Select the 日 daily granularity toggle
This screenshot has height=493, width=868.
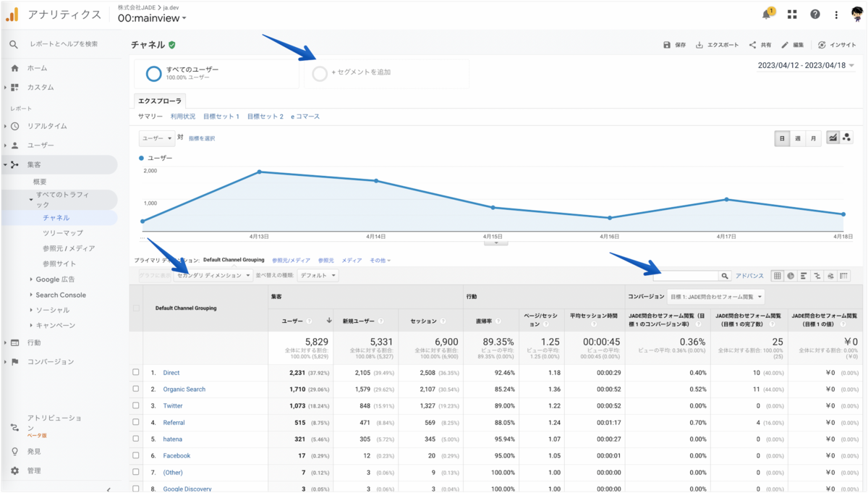(x=782, y=138)
